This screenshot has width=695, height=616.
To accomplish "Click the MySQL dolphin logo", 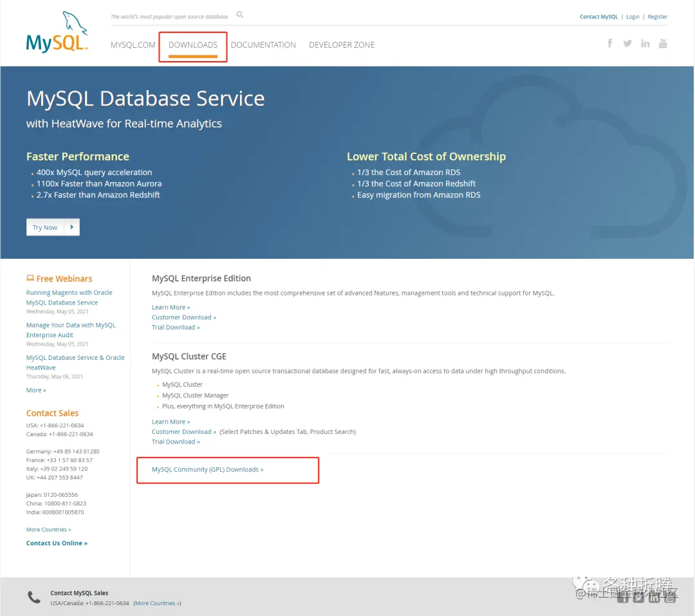I will coord(57,32).
